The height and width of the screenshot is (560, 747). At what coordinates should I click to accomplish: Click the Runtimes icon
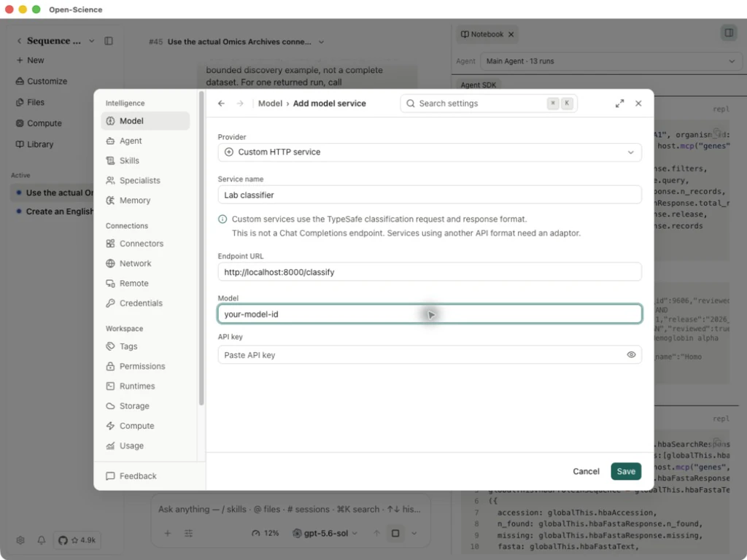(x=111, y=386)
